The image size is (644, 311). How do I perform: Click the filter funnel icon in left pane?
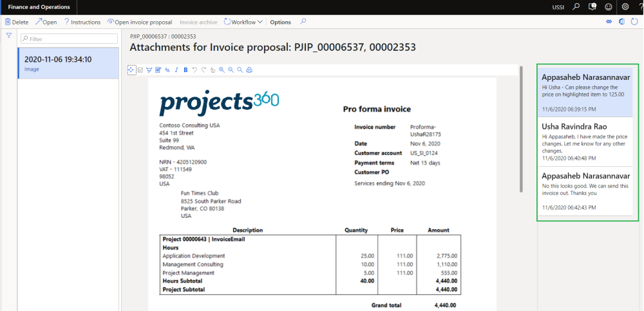(8, 36)
